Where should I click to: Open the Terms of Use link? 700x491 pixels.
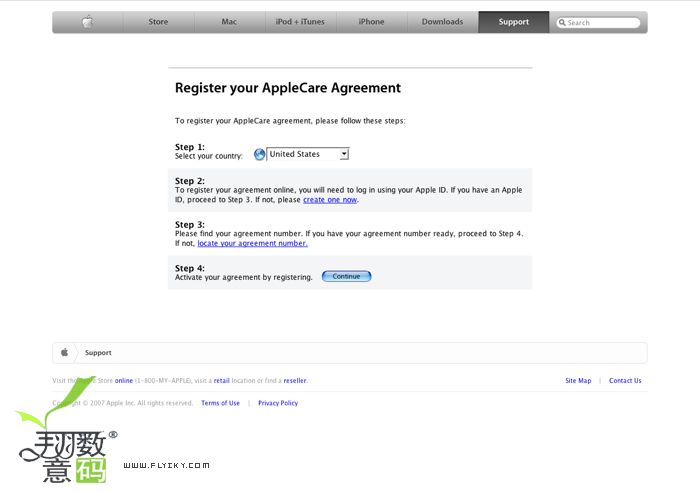coord(220,403)
